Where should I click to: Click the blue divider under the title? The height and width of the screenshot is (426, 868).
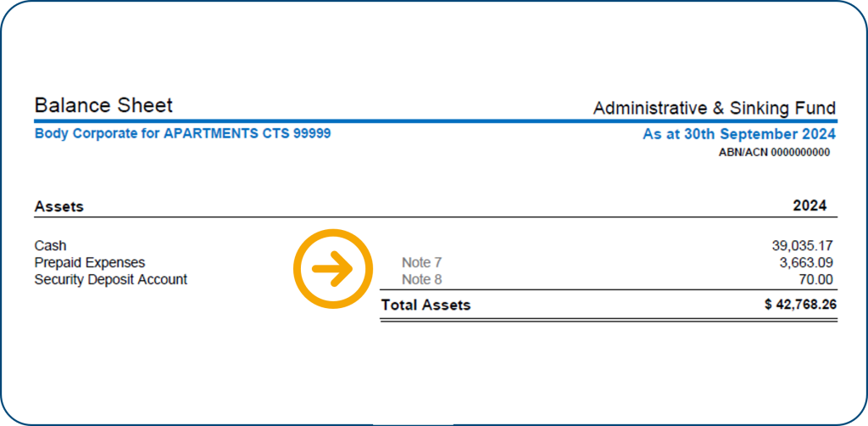pyautogui.click(x=434, y=121)
